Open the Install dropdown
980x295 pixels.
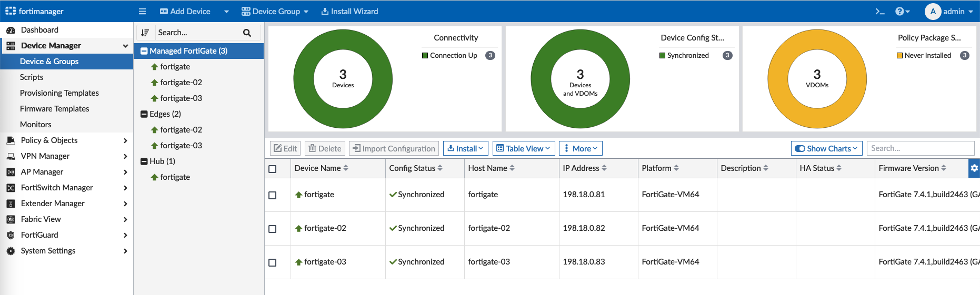coord(465,149)
